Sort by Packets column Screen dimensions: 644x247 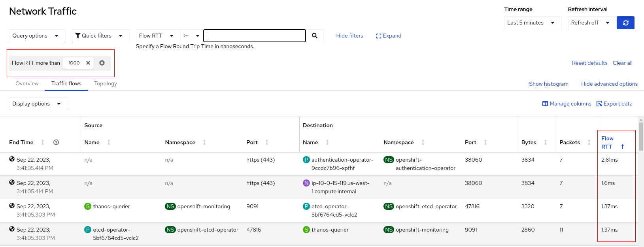tap(589, 142)
